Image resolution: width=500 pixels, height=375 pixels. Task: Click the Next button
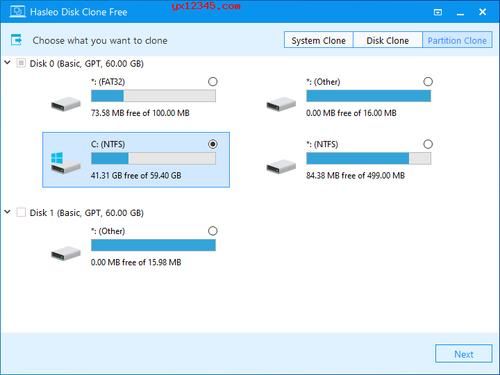pos(464,354)
